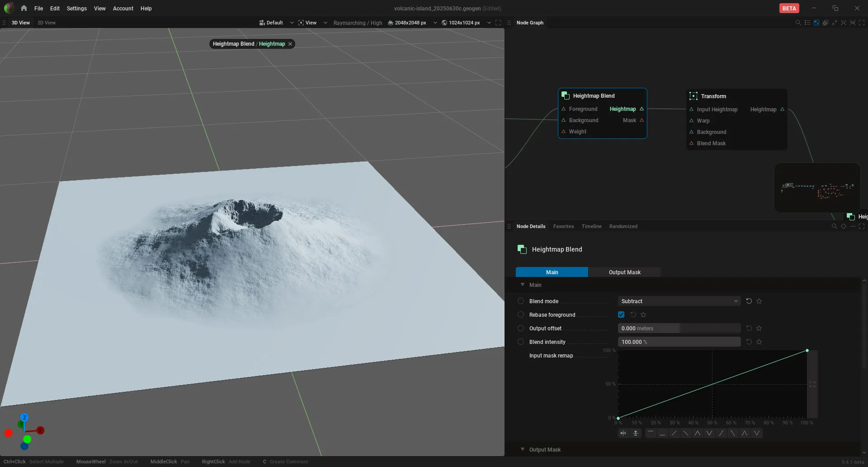Screen dimensions: 868x467
Task: Click the home icon in top bar
Action: (x=24, y=8)
